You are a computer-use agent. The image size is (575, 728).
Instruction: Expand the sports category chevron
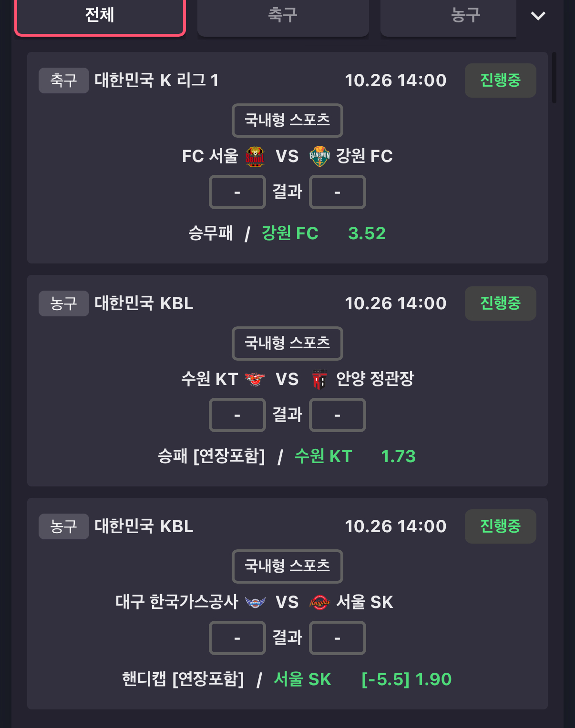pyautogui.click(x=538, y=16)
